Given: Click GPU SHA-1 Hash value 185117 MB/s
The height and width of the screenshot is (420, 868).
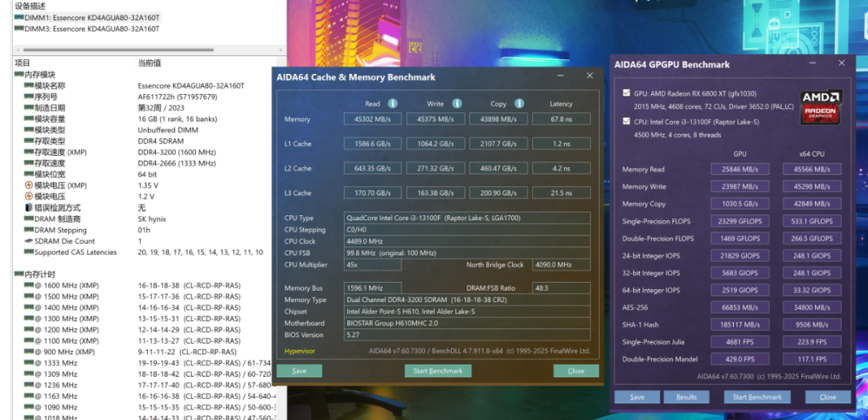Looking at the screenshot, I should [739, 324].
